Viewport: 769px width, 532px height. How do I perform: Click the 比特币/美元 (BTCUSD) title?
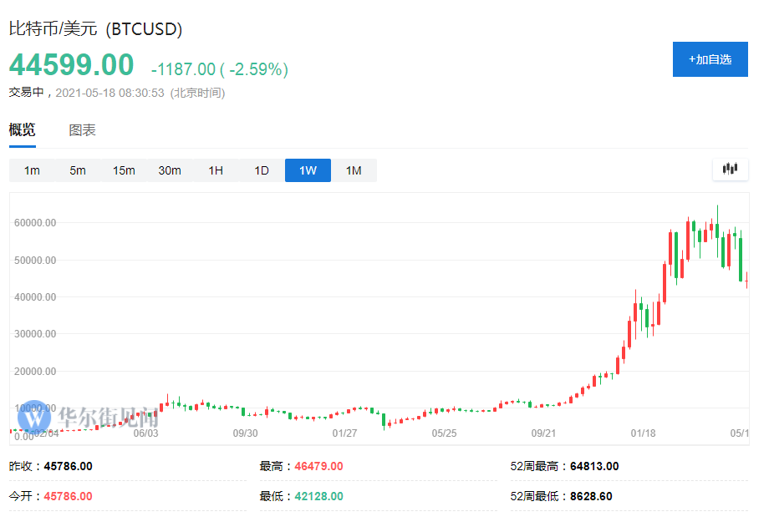pyautogui.click(x=95, y=29)
